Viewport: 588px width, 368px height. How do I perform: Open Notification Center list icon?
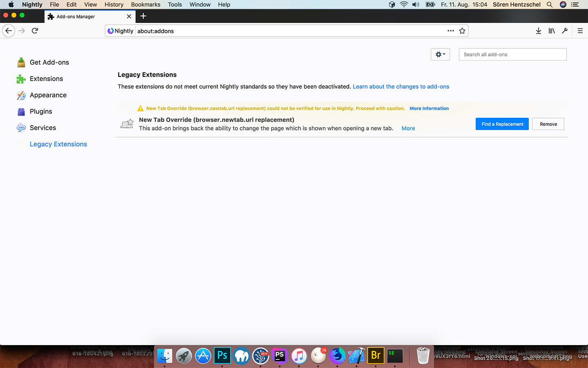(x=575, y=4)
